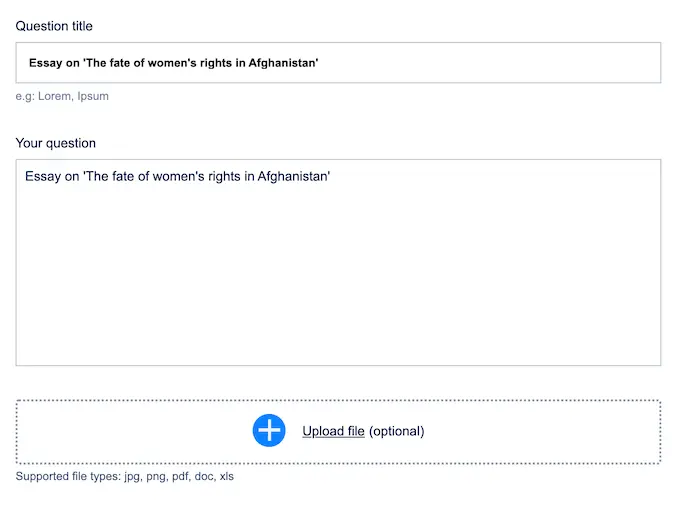Click the 'Your question' label
Screen dimensions: 680x505
point(55,143)
